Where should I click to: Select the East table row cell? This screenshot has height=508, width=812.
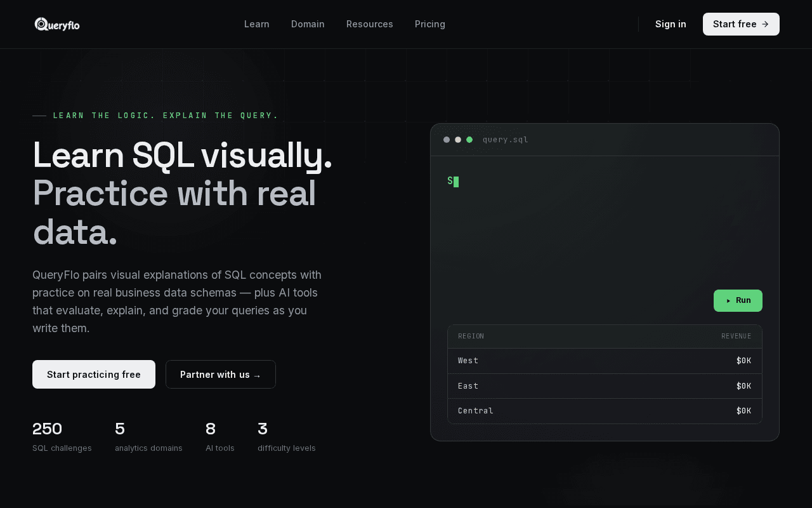point(468,386)
